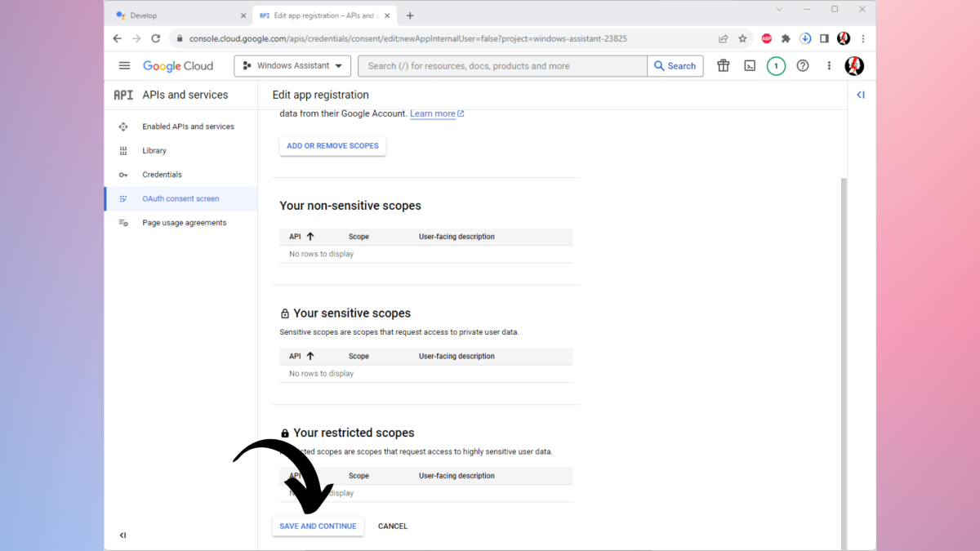Click the blue Search button
The height and width of the screenshot is (551, 980).
tap(675, 66)
